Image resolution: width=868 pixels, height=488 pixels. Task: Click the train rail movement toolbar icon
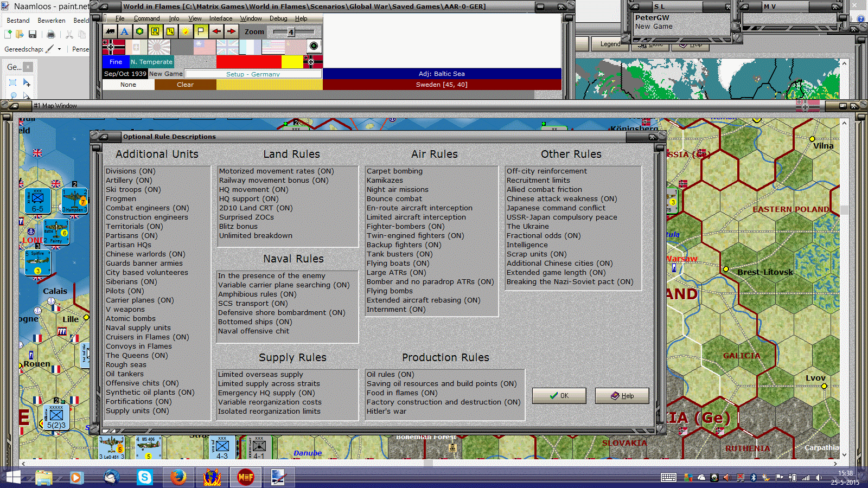tap(110, 31)
